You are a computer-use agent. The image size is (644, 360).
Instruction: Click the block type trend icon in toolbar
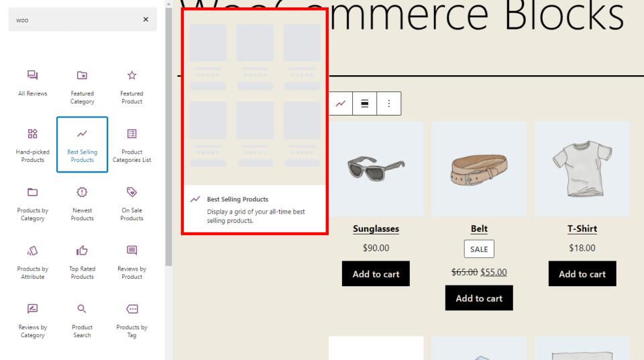click(x=341, y=103)
